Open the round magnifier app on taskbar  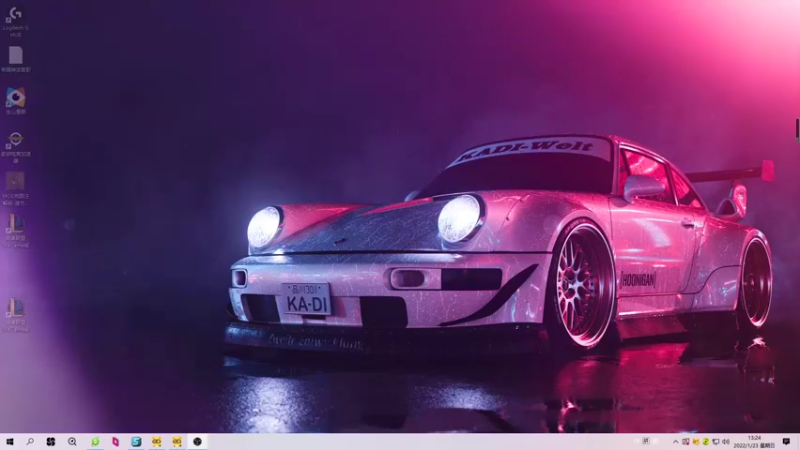[x=72, y=441]
